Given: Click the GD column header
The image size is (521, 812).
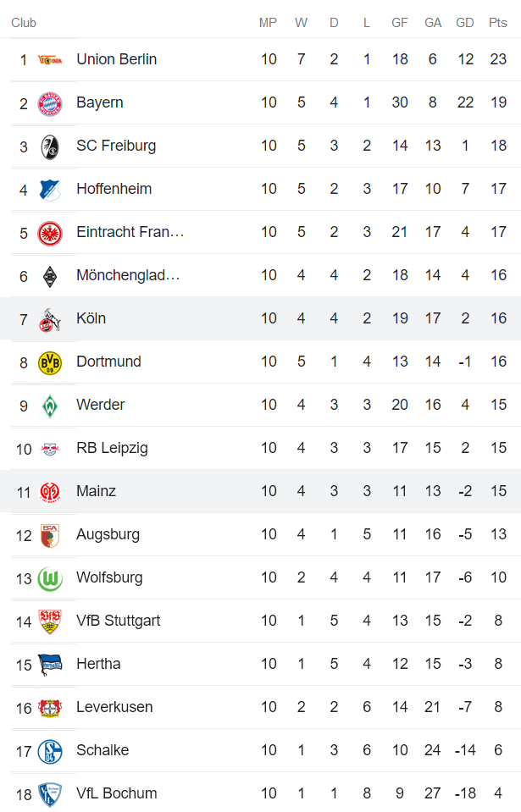Looking at the screenshot, I should click(465, 23).
